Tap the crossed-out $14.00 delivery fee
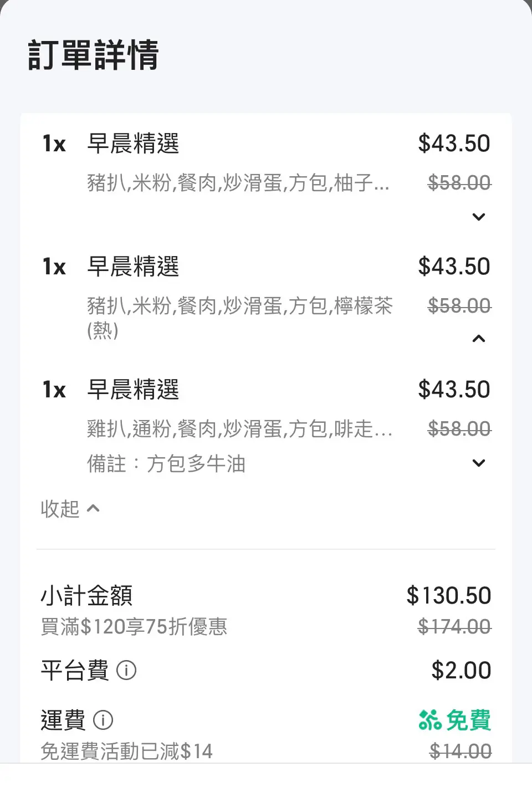Screen dimensions: 532x787 point(460,752)
